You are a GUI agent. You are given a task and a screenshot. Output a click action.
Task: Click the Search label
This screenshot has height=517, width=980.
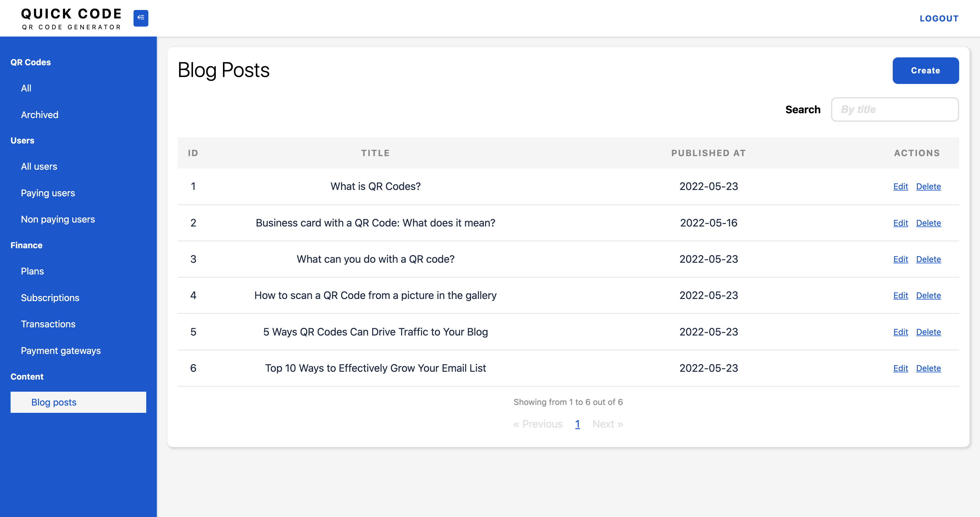[x=803, y=110]
